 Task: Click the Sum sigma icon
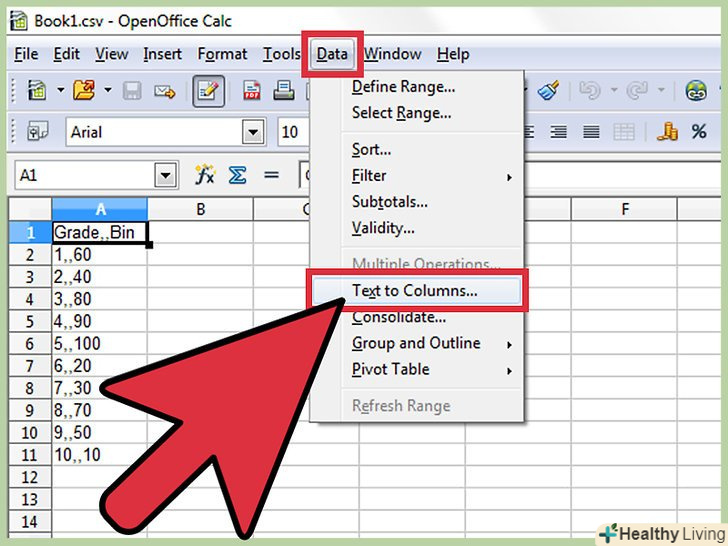coord(237,176)
